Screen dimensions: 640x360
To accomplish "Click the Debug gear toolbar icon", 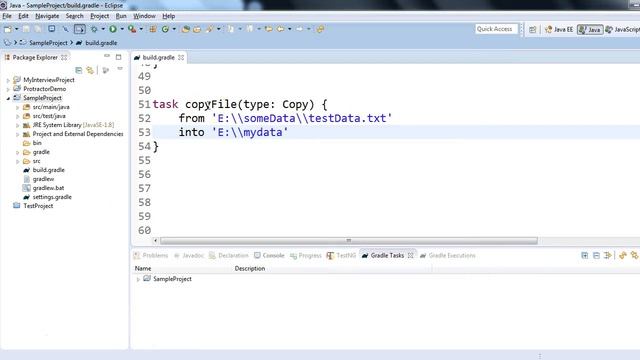I will coord(94,29).
